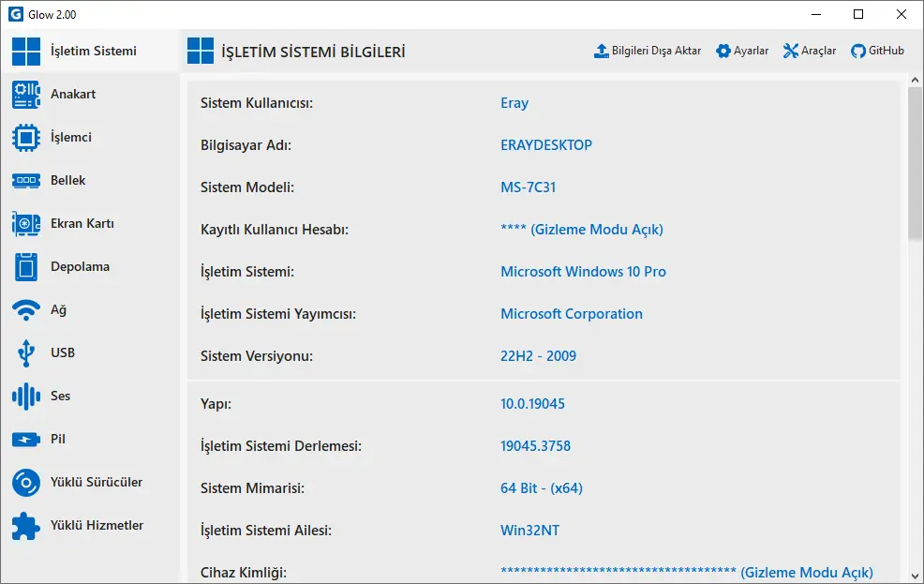Click the export upload icon in header
The width and height of the screenshot is (924, 584).
coord(601,52)
